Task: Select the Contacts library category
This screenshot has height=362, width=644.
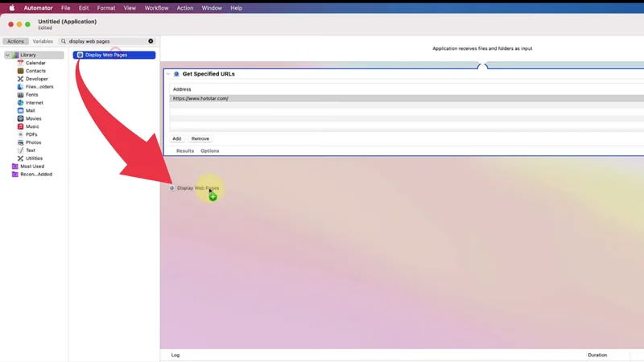Action: click(35, 71)
